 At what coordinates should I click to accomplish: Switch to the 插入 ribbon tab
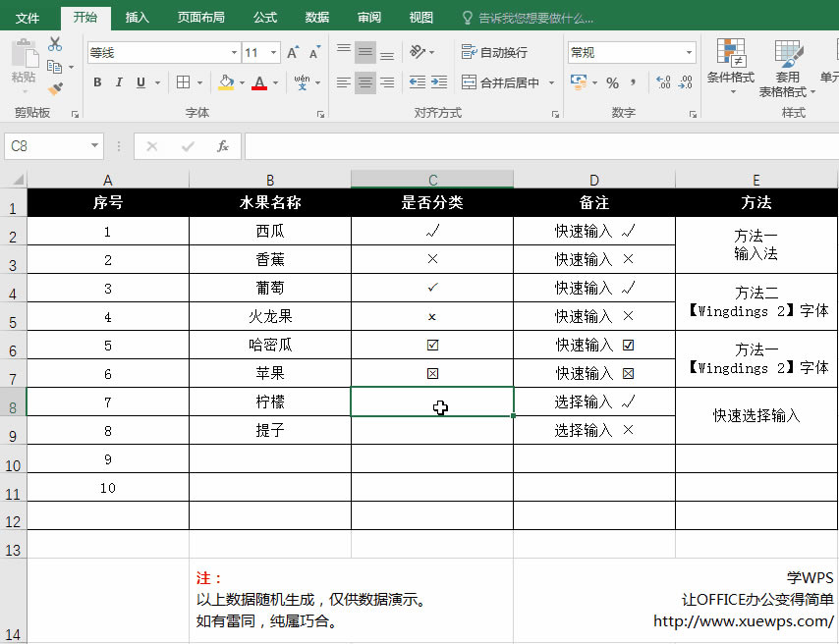(137, 17)
